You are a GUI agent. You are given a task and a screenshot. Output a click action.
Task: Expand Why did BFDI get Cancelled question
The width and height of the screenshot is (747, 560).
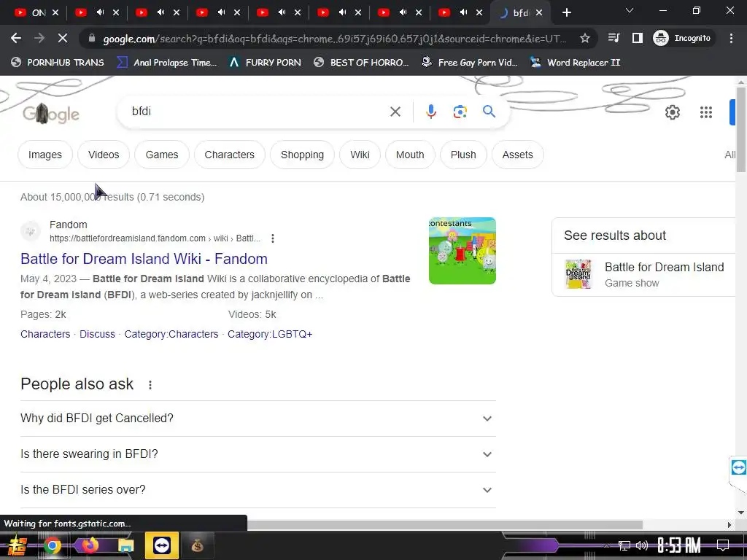[x=258, y=418]
